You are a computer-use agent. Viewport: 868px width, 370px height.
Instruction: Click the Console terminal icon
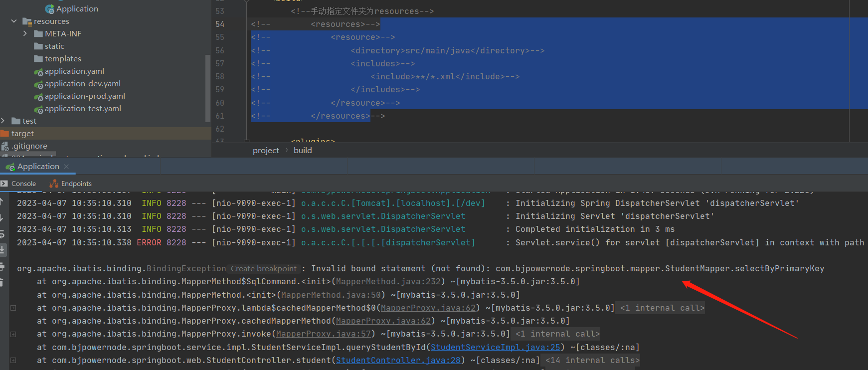point(4,184)
